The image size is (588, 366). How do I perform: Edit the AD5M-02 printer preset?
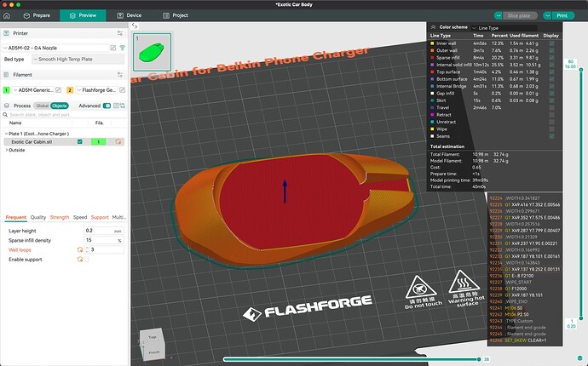click(x=112, y=48)
